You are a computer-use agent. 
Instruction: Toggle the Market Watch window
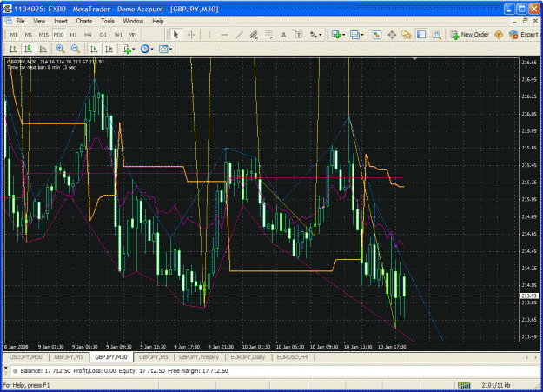coord(377,35)
